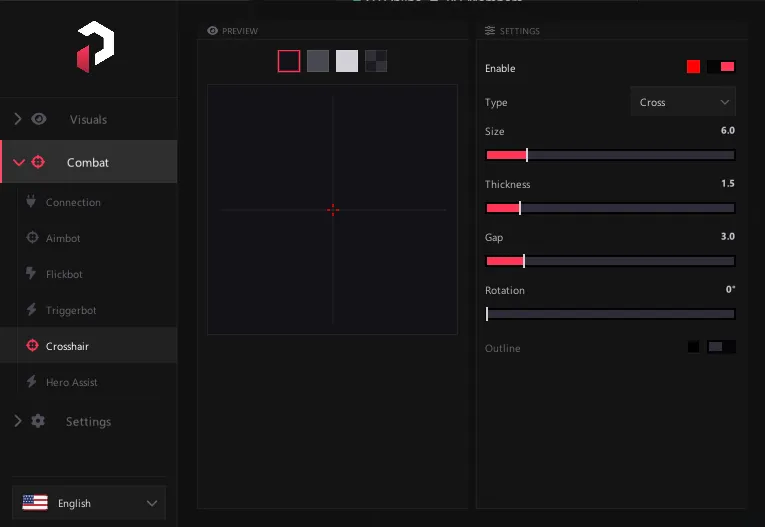The width and height of the screenshot is (765, 527).
Task: Select the white preview background swatch
Action: [347, 61]
